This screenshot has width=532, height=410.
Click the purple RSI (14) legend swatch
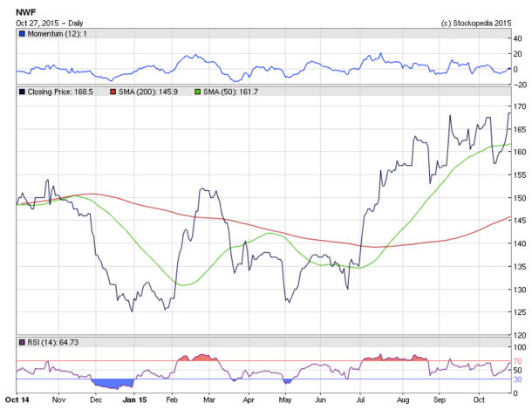pyautogui.click(x=22, y=343)
